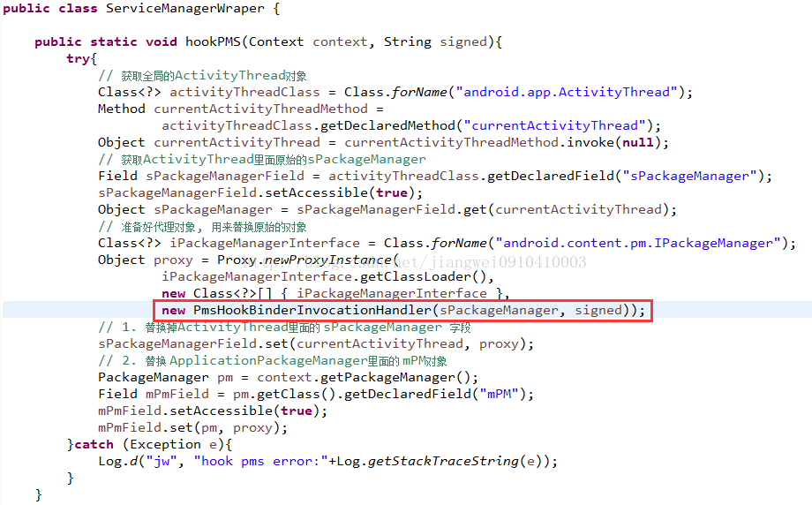Click Log.getStackTraceString(e) call
Viewport: 812px width, 505px height.
point(443,462)
